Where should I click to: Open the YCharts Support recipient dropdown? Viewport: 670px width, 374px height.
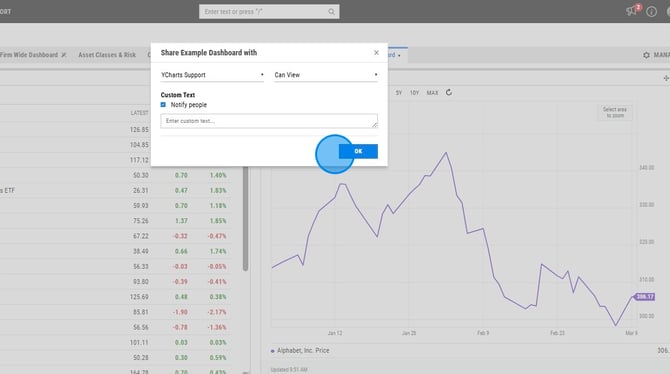coord(212,75)
